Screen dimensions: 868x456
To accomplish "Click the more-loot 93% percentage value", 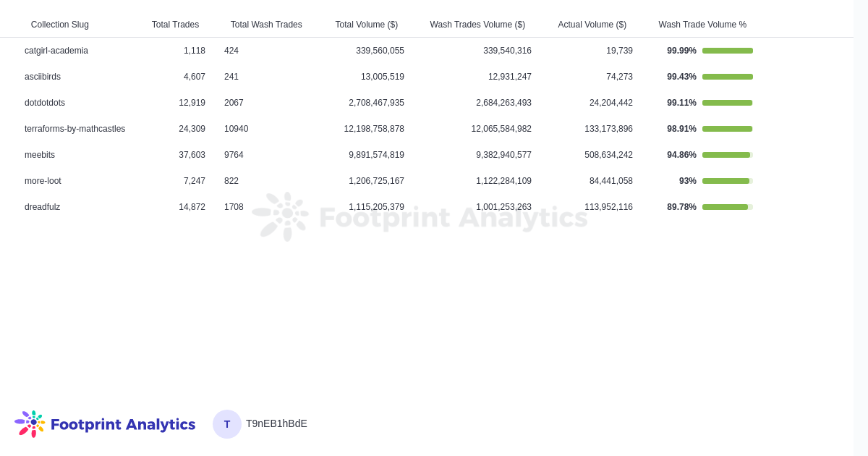I will pos(687,181).
